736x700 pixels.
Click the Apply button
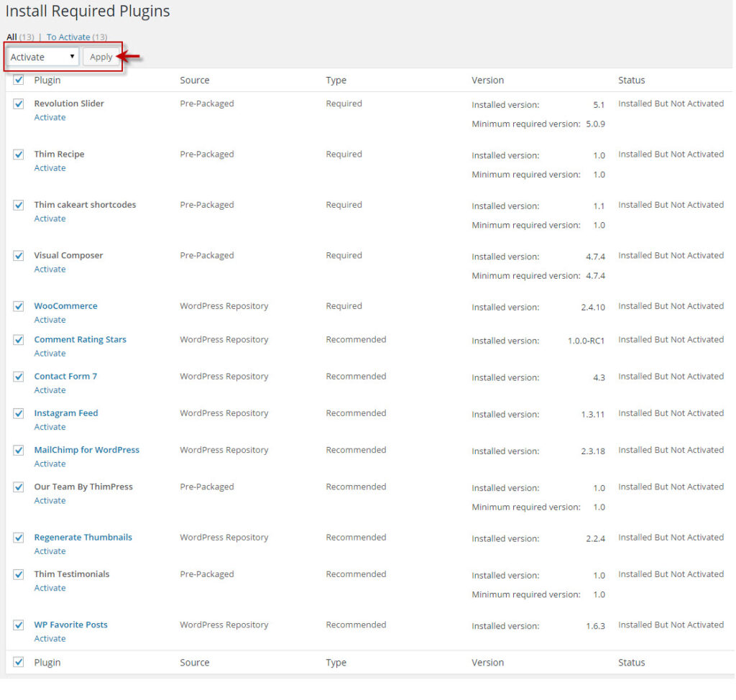click(x=101, y=57)
